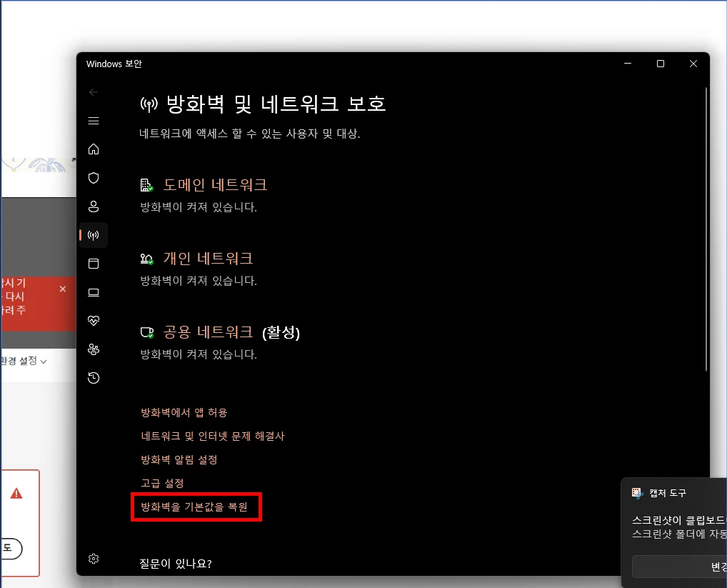
Task: Open the hamburger navigation menu
Action: 93,121
